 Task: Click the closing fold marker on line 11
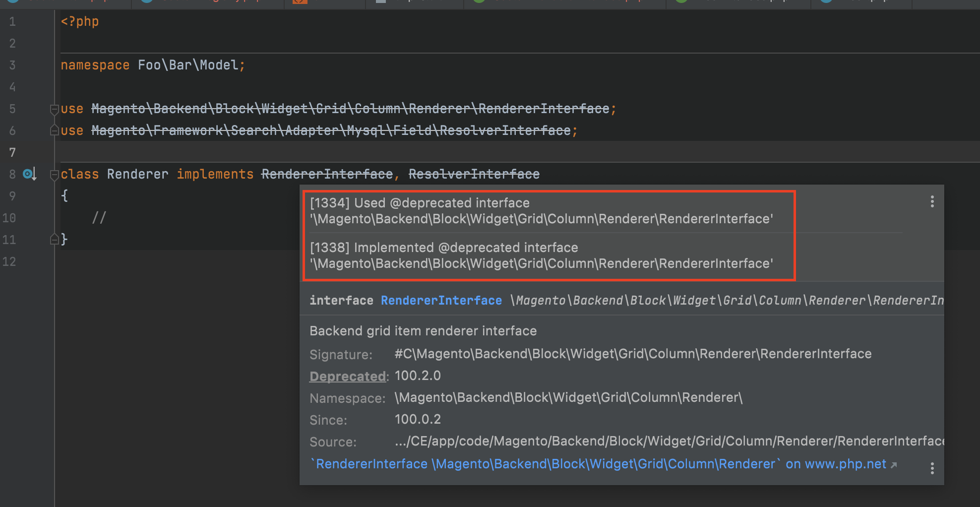[55, 240]
